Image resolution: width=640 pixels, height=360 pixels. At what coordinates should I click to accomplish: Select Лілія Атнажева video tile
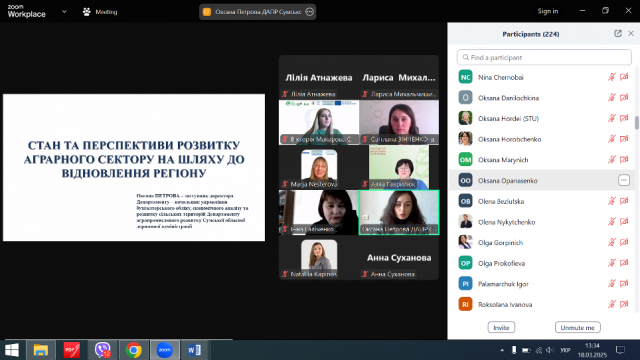pos(319,78)
